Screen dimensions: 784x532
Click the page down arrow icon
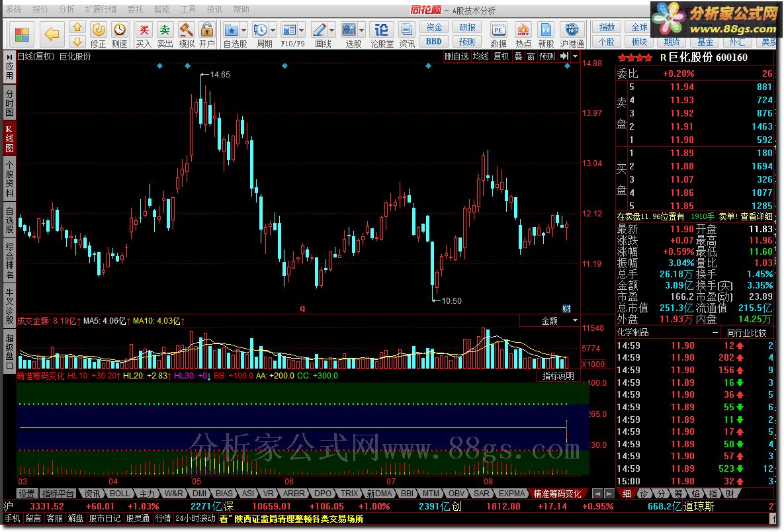tap(77, 42)
